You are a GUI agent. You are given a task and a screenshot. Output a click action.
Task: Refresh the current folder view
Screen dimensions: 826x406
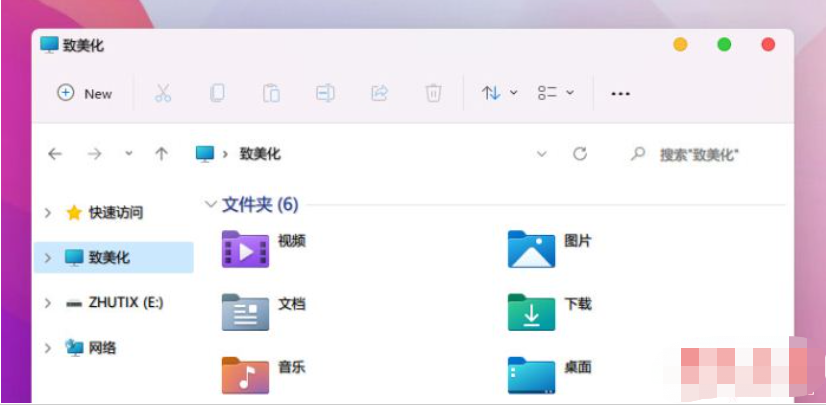pos(579,154)
